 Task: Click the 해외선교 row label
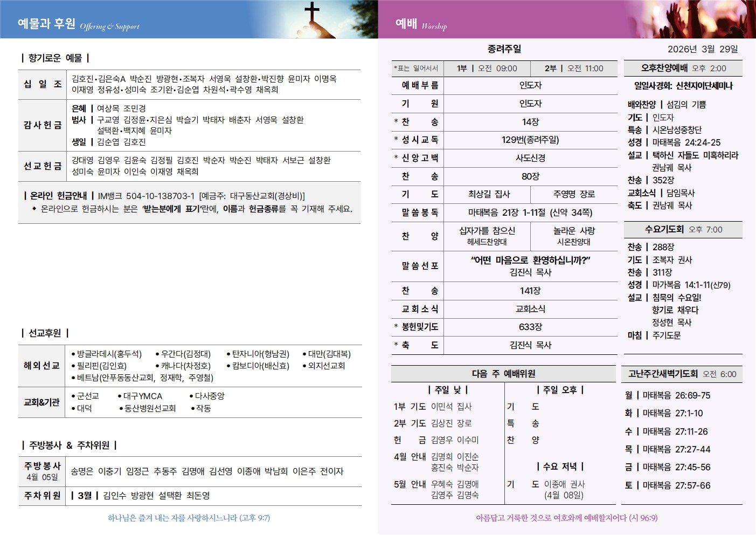(x=41, y=366)
